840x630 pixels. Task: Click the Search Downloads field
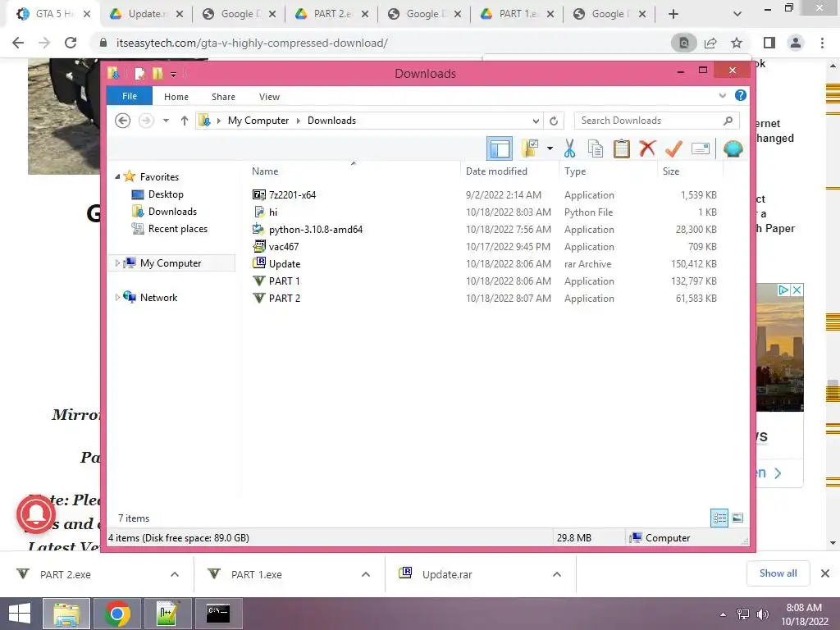pos(656,121)
